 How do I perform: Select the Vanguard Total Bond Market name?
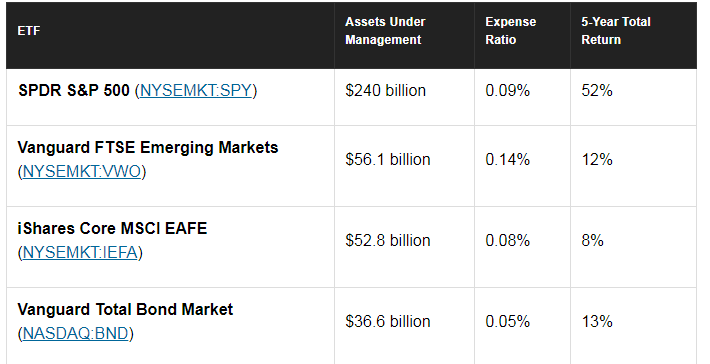pyautogui.click(x=125, y=309)
